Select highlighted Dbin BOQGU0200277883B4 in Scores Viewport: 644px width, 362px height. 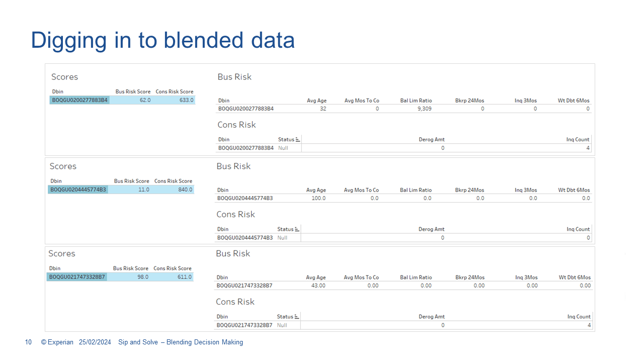(x=79, y=100)
